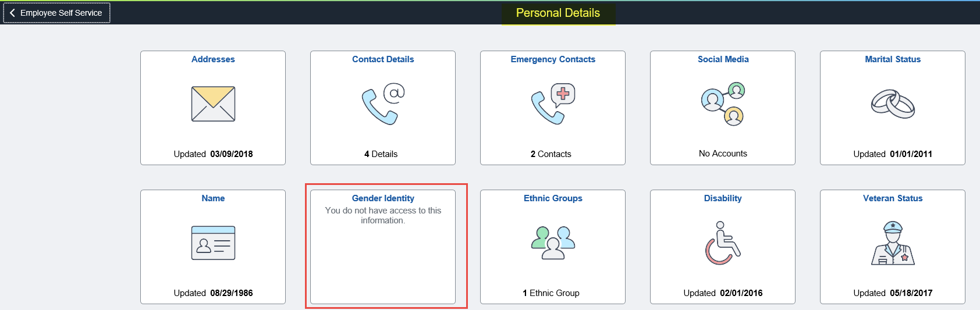Open the Marital Status title link
This screenshot has width=980, height=310.
(893, 59)
